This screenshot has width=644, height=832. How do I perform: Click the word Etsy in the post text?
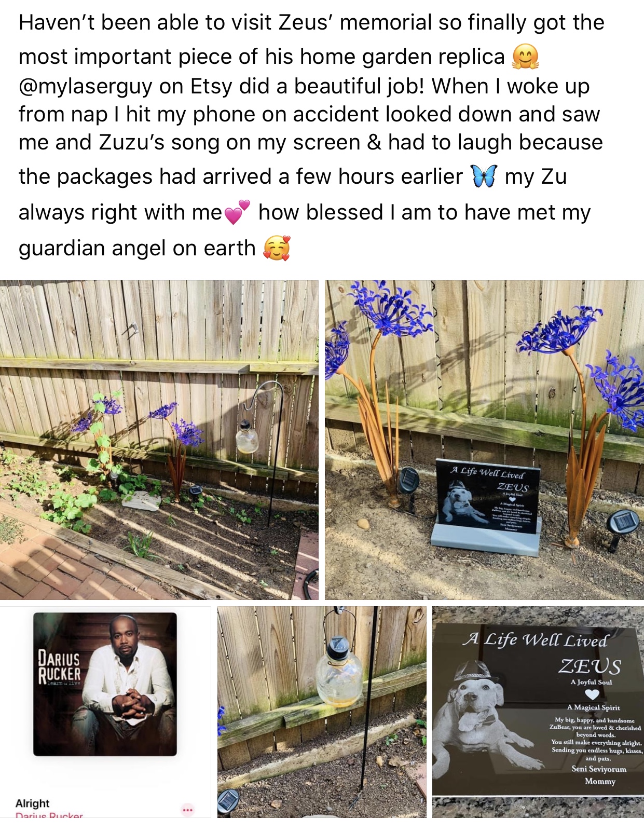click(x=212, y=86)
